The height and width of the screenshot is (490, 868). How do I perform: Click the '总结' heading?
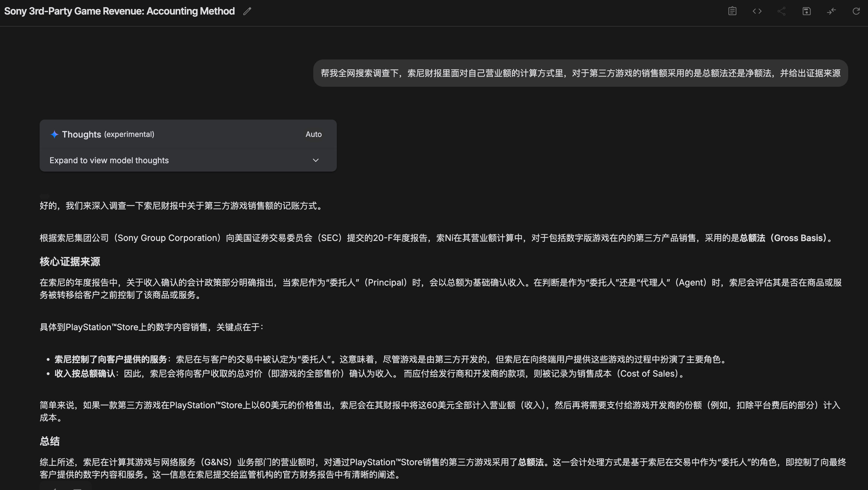[50, 441]
